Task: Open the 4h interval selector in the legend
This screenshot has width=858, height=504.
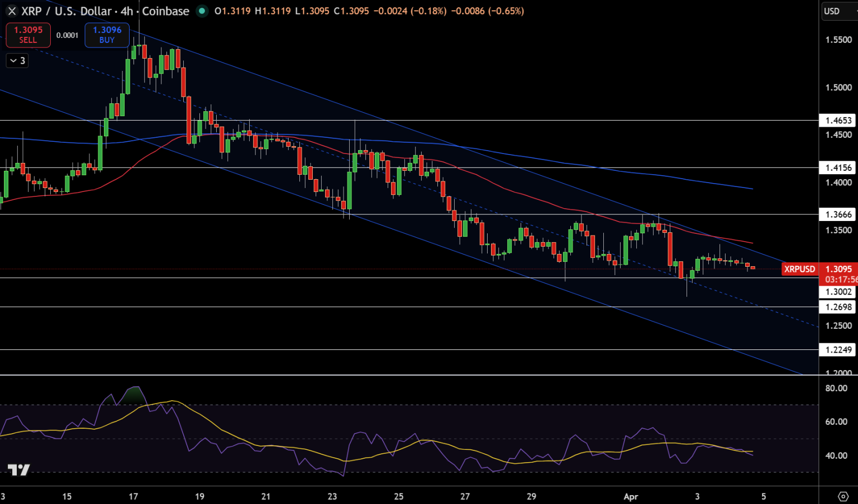Action: 127,11
